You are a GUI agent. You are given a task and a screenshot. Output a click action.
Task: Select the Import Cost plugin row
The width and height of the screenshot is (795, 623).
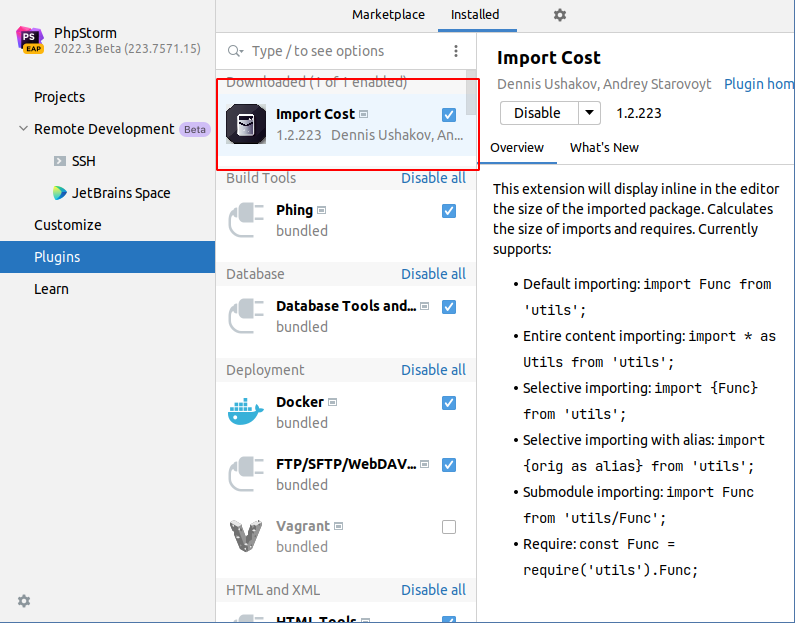coord(346,125)
